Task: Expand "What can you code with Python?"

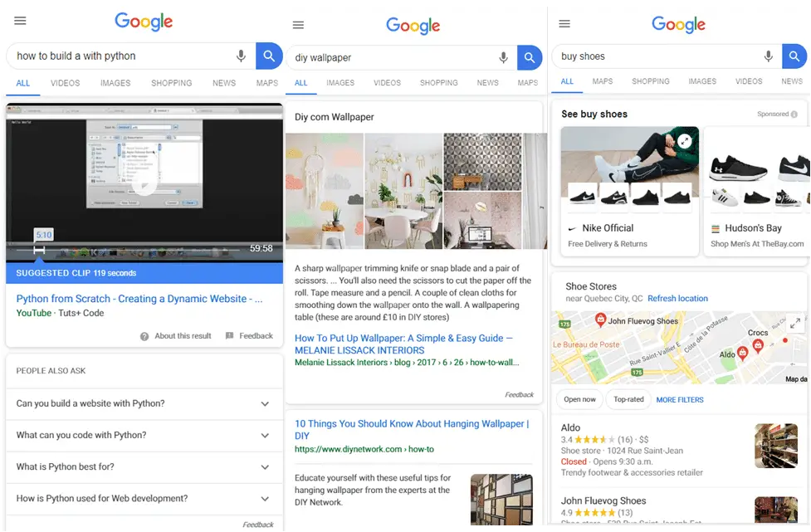Action: [144, 436]
